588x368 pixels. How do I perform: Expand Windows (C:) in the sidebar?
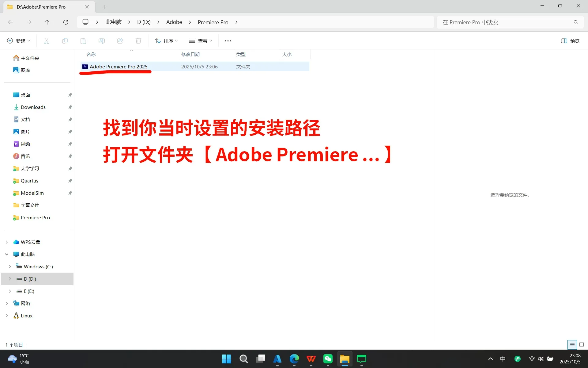(x=10, y=266)
